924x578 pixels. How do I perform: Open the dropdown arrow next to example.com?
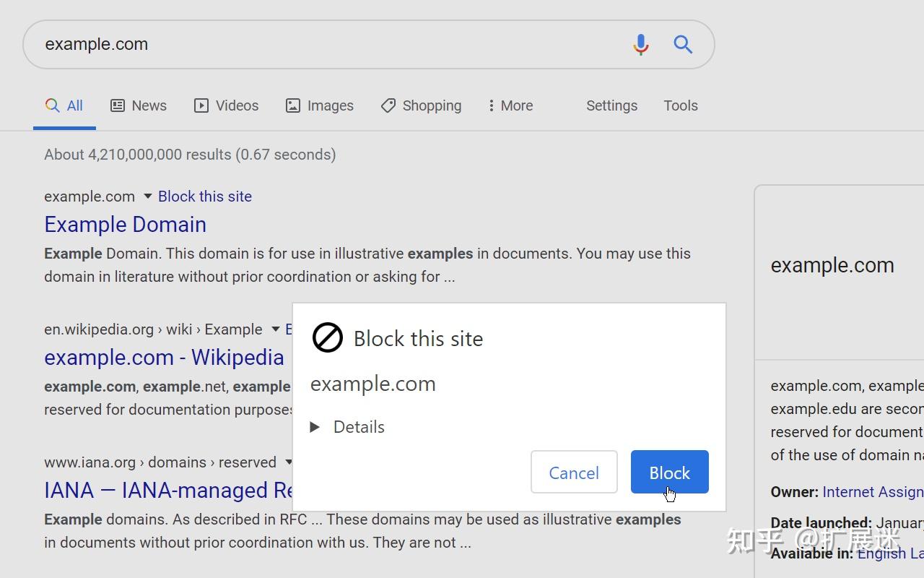click(x=147, y=196)
